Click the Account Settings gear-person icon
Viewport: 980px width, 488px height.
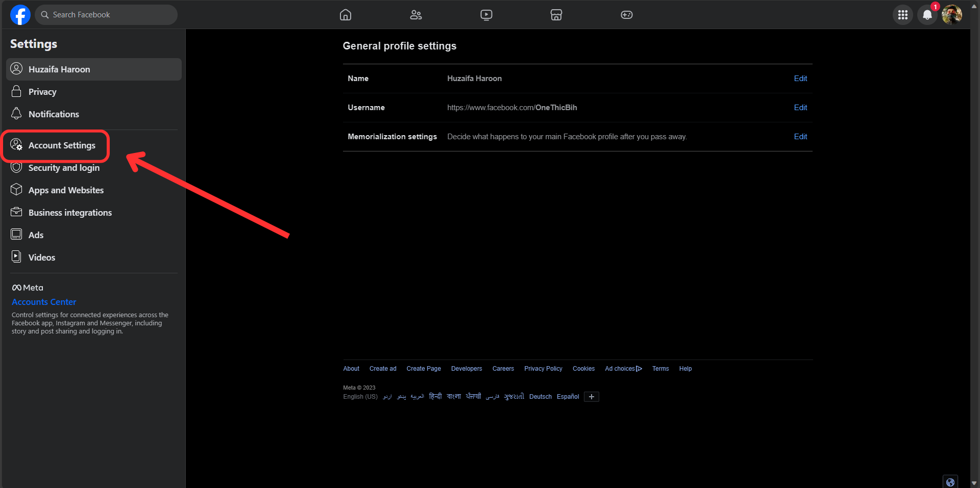pos(16,145)
